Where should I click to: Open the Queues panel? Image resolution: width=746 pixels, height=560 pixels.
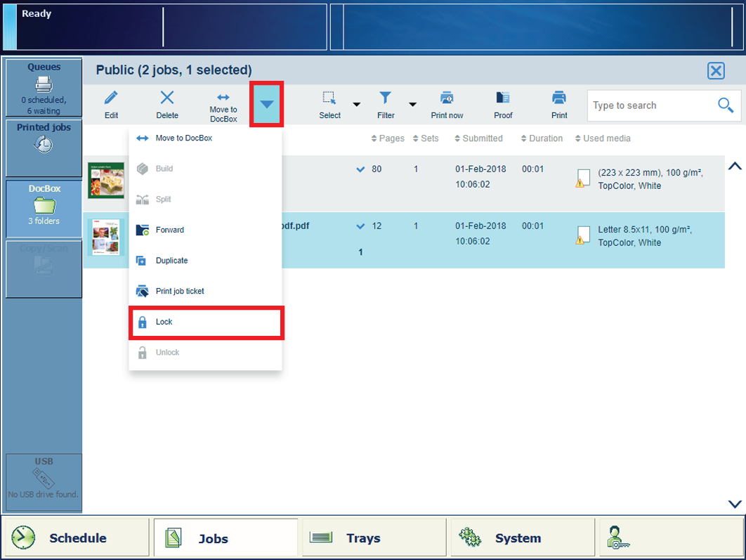point(44,88)
